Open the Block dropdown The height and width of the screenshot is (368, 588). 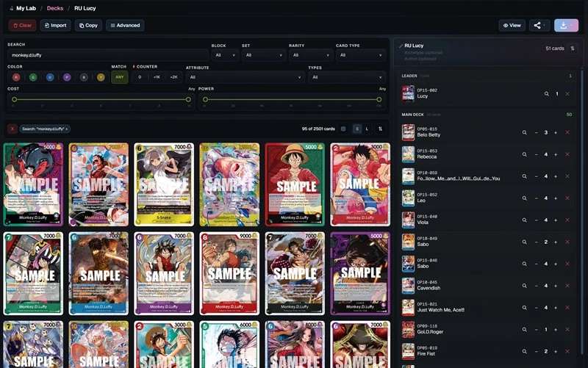(225, 55)
